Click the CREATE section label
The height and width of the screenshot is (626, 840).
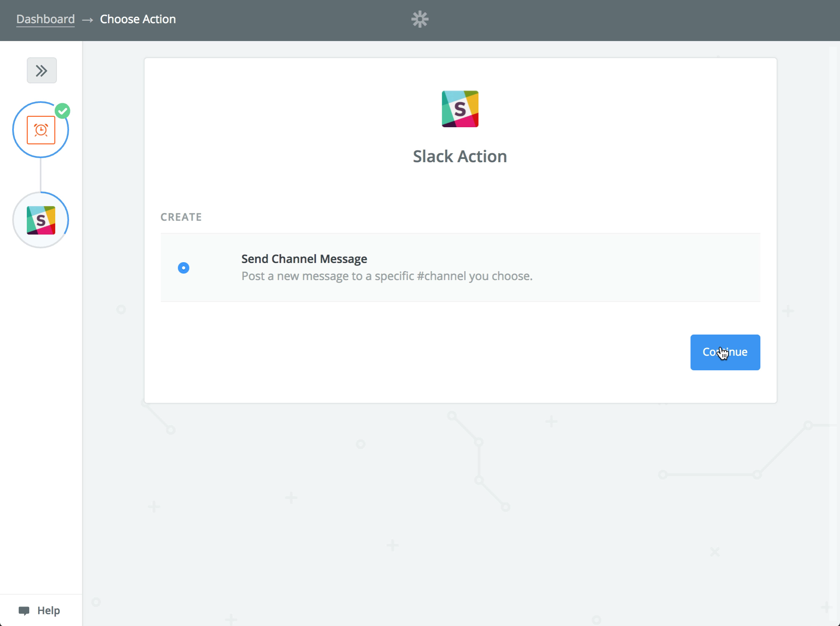(x=181, y=217)
